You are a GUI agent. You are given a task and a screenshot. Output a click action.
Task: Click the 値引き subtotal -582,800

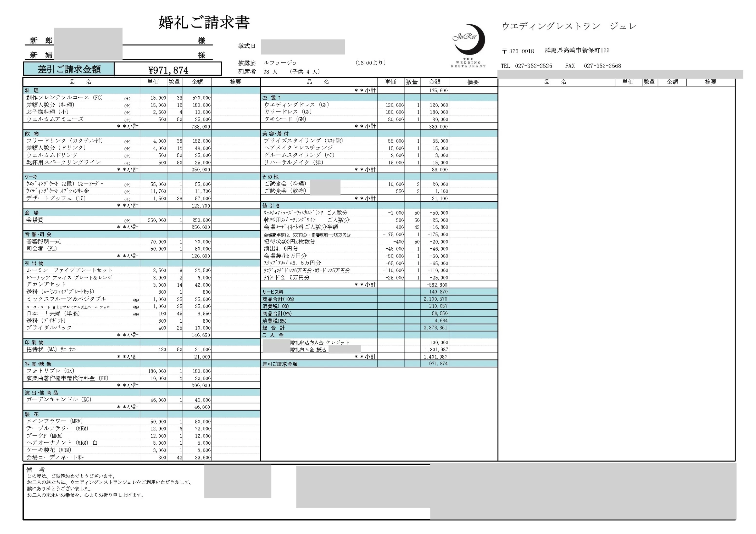(x=437, y=285)
